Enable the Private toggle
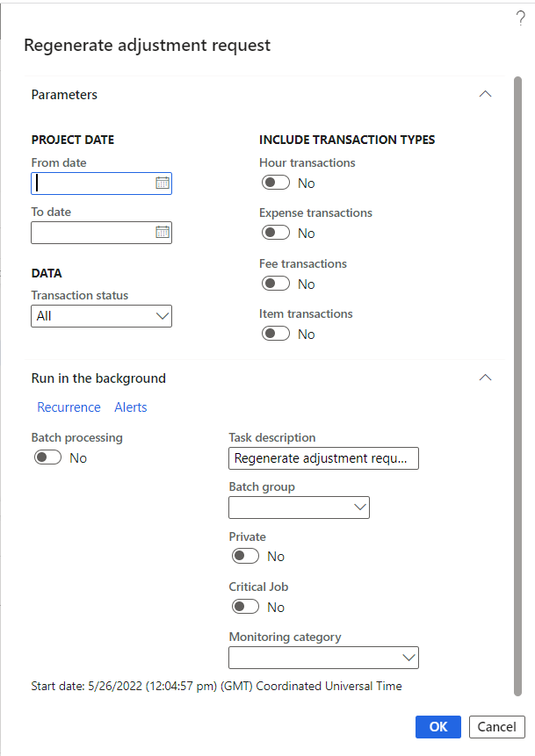535x756 pixels. [245, 556]
